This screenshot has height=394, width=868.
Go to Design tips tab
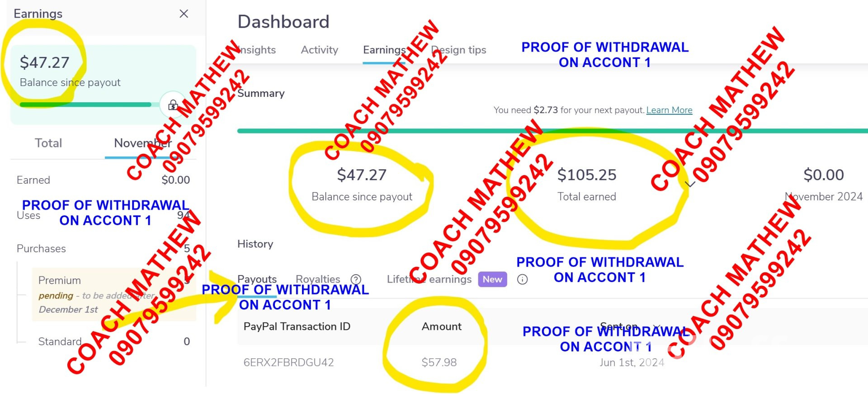pyautogui.click(x=458, y=50)
